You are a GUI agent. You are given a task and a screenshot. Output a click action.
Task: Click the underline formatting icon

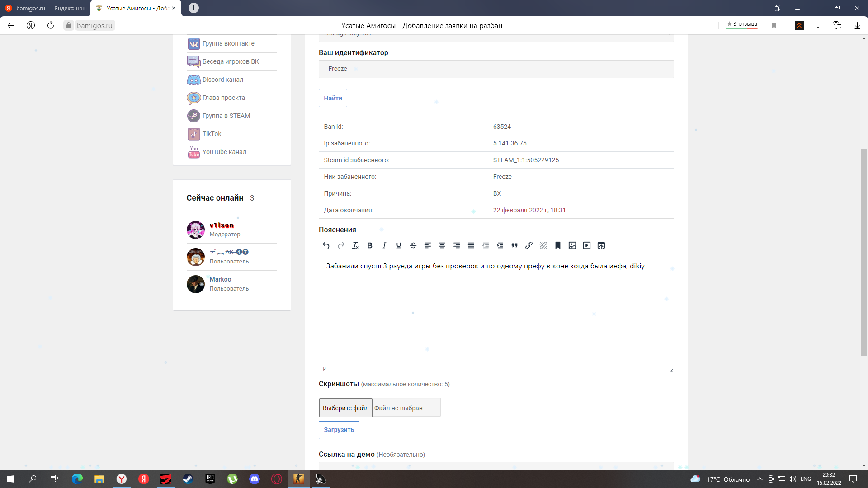pos(399,245)
